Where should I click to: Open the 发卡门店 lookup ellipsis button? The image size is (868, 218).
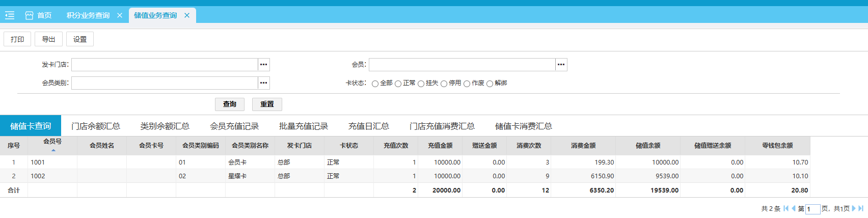click(263, 65)
